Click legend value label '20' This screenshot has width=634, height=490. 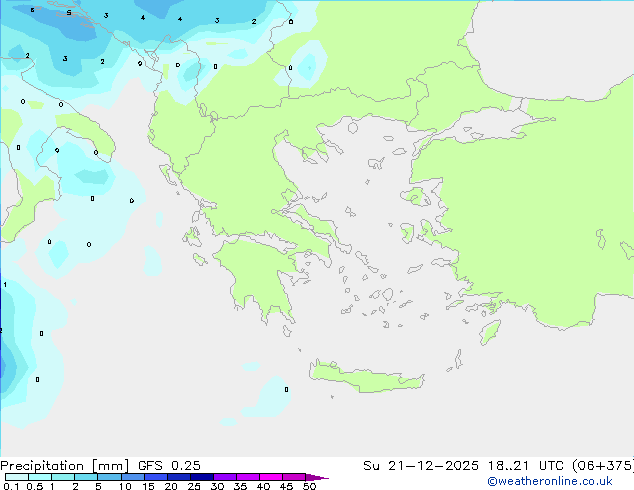[x=171, y=486]
